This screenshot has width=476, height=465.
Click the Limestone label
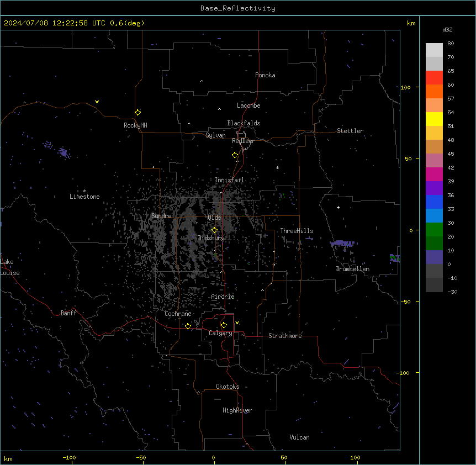coord(84,197)
